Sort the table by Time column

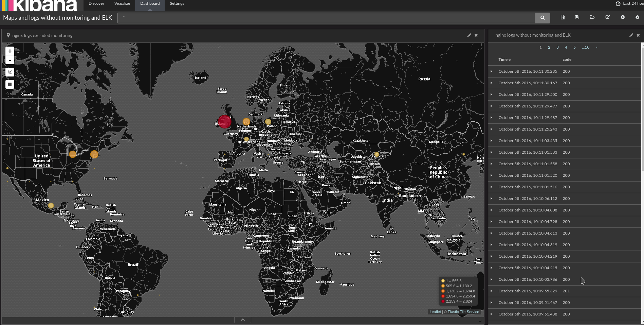pyautogui.click(x=504, y=59)
